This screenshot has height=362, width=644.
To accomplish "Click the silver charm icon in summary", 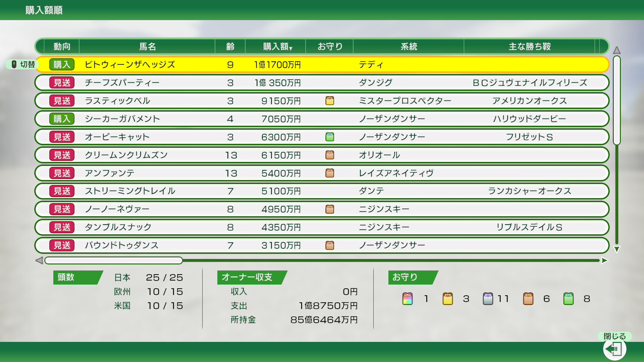I will point(488,299).
